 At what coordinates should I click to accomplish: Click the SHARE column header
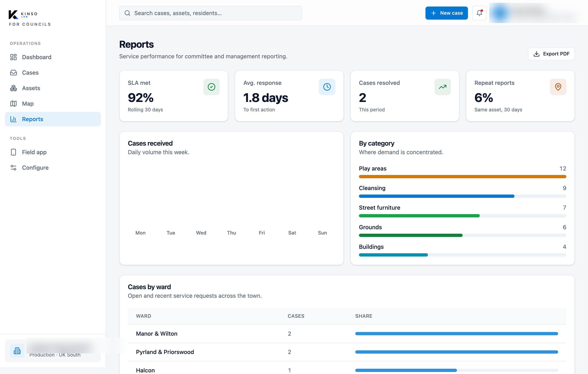(x=364, y=316)
